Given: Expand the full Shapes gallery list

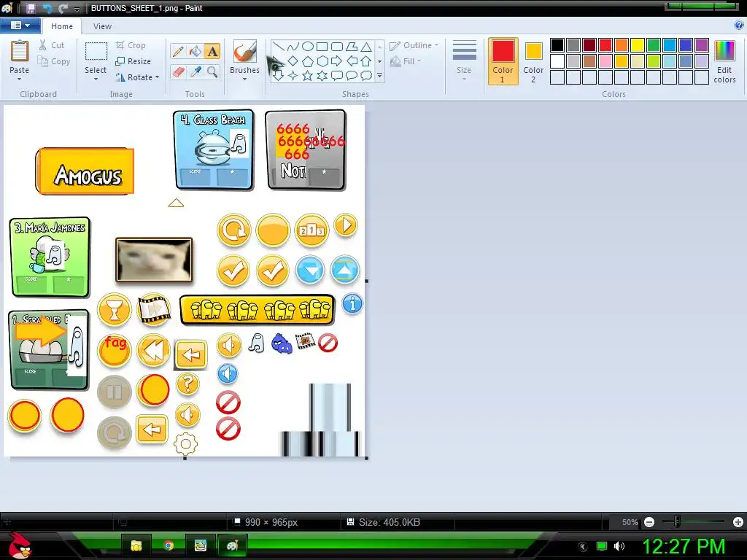Looking at the screenshot, I should point(379,75).
